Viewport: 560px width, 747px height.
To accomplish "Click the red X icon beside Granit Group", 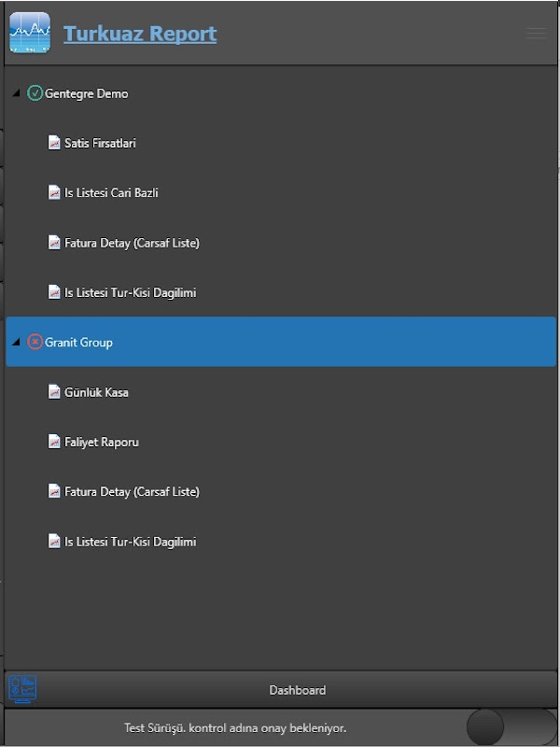I will [35, 343].
